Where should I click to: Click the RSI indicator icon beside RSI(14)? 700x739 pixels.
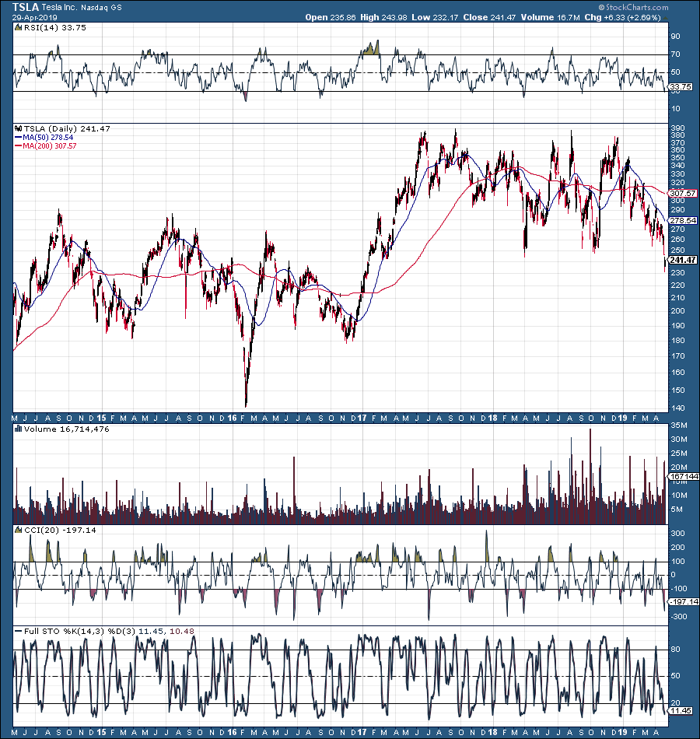point(19,27)
